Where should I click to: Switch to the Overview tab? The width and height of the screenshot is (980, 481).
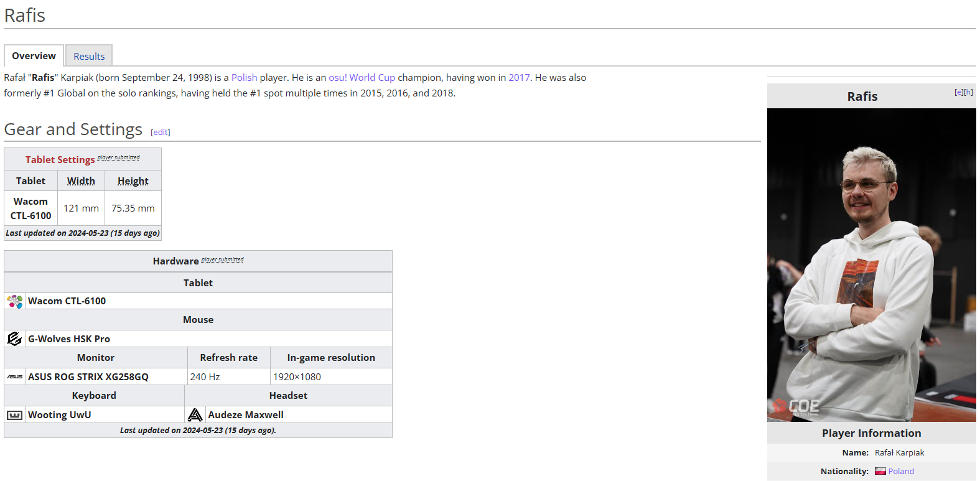34,56
